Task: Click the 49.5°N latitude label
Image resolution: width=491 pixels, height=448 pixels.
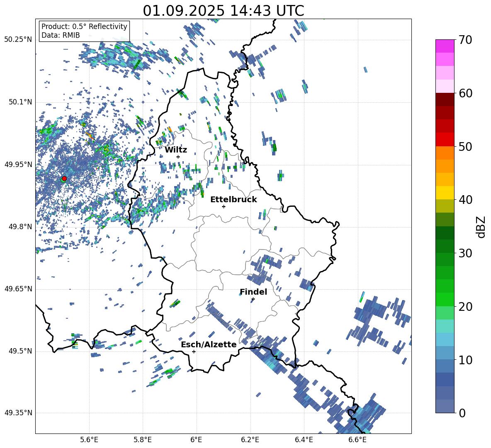Action: coord(20,351)
